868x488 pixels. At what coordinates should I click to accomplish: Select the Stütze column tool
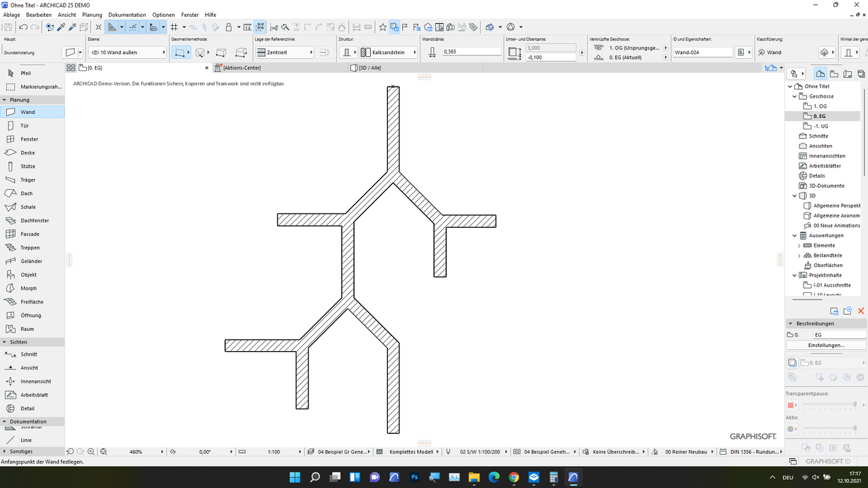[x=33, y=166]
